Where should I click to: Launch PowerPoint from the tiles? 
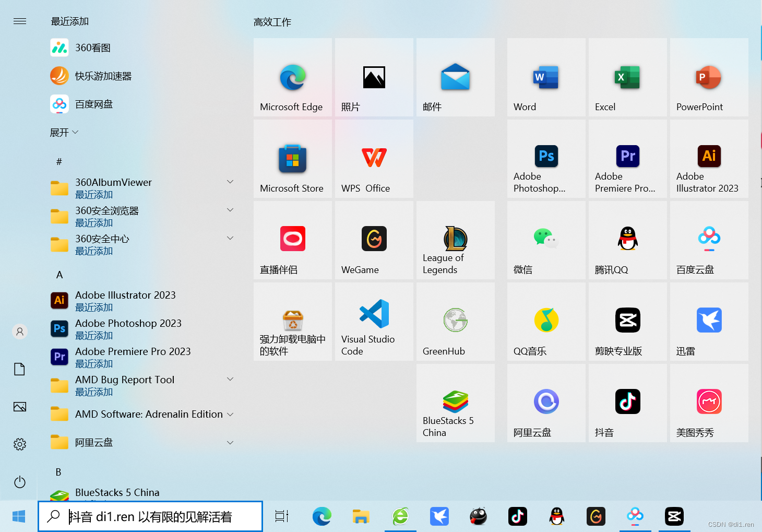(709, 77)
